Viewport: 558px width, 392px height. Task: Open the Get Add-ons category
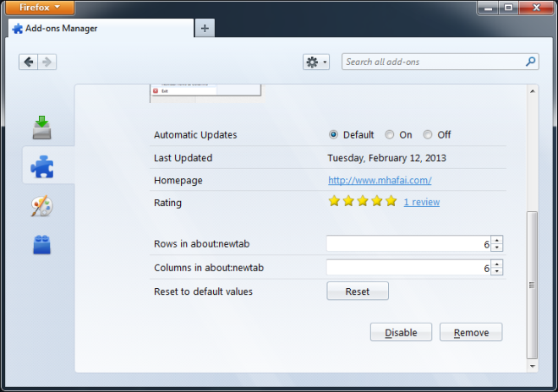[42, 128]
